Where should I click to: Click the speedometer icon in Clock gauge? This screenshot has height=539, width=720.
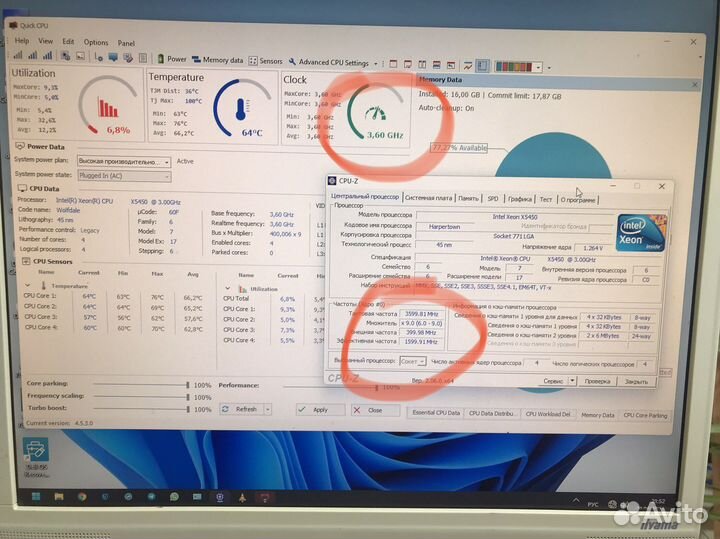pos(375,113)
